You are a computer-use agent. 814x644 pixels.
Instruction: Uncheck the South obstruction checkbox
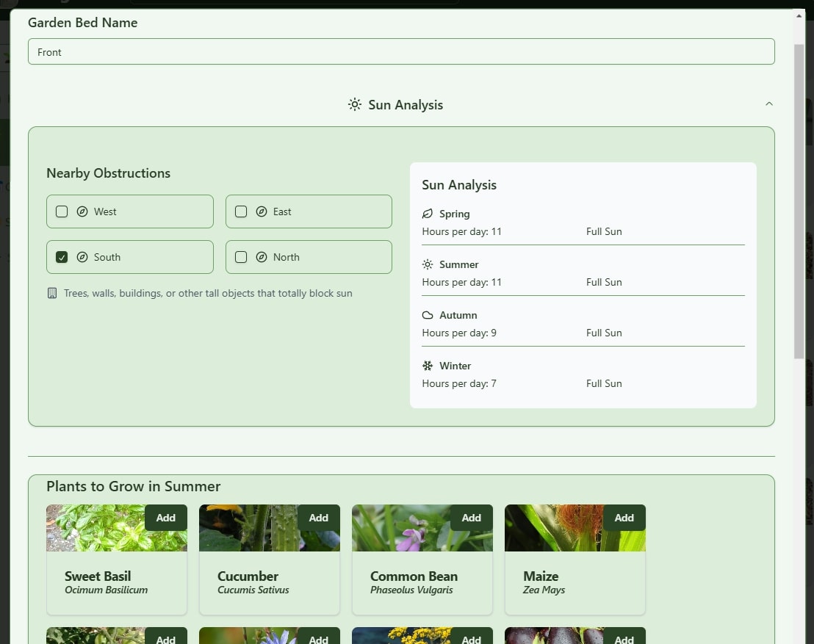click(62, 257)
